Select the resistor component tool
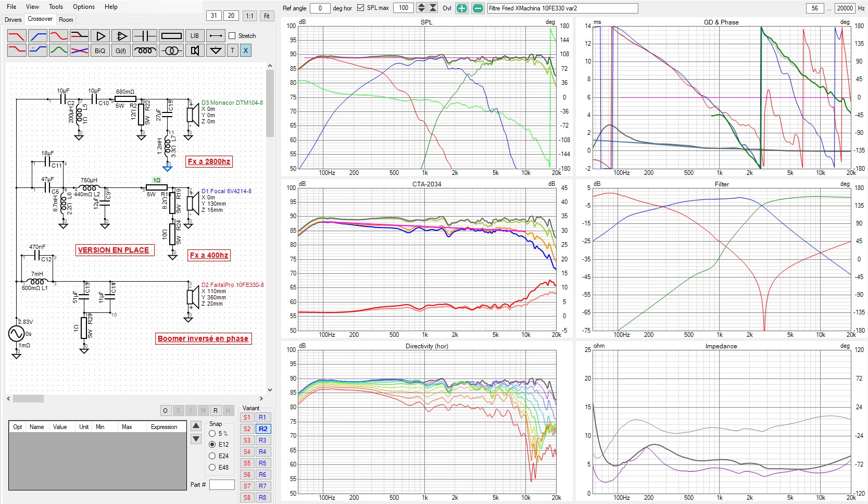868x504 pixels. click(171, 36)
